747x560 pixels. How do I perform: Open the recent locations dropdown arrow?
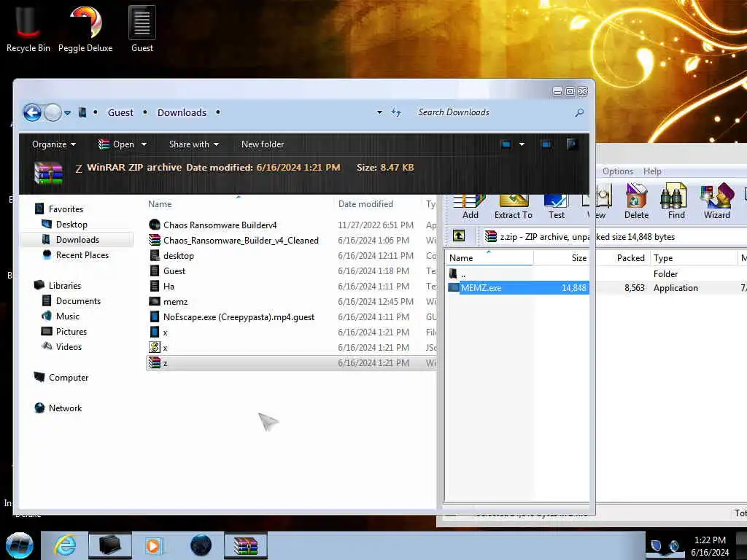tap(68, 113)
